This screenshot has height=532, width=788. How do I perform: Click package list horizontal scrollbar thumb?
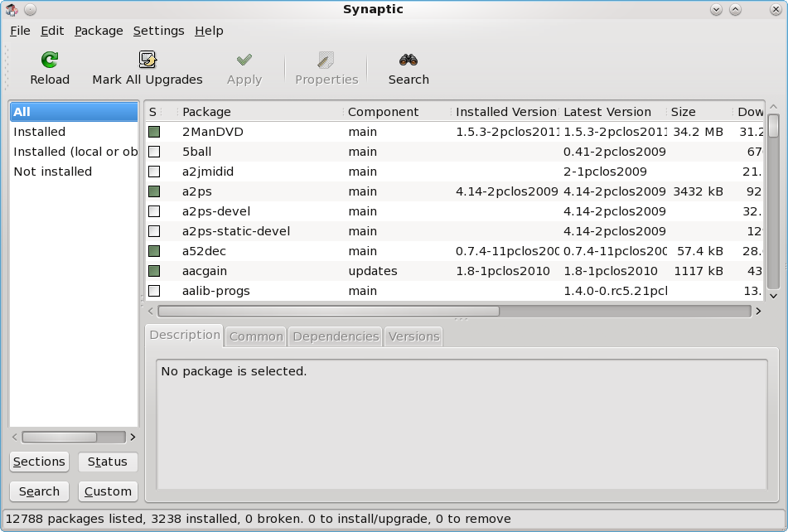[329, 312]
